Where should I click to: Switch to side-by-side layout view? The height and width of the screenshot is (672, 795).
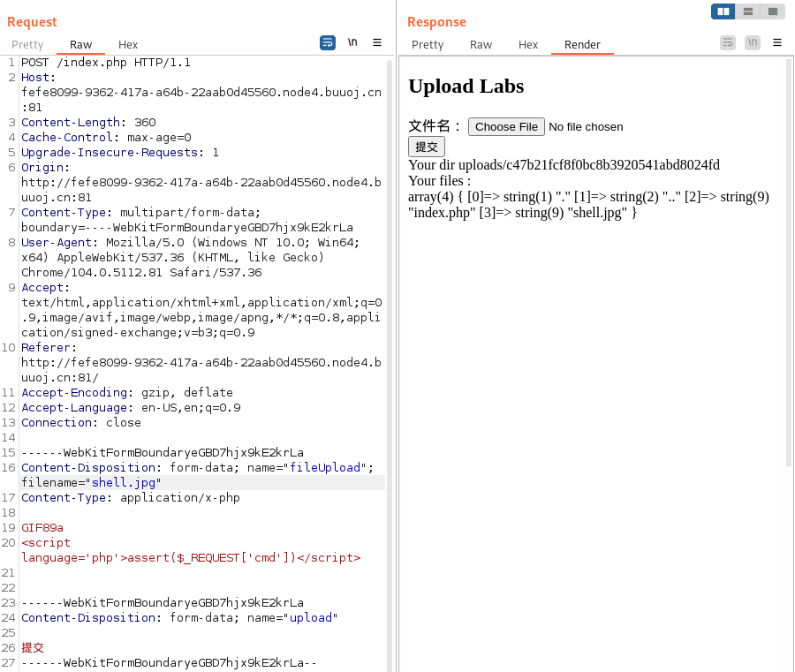(x=723, y=11)
